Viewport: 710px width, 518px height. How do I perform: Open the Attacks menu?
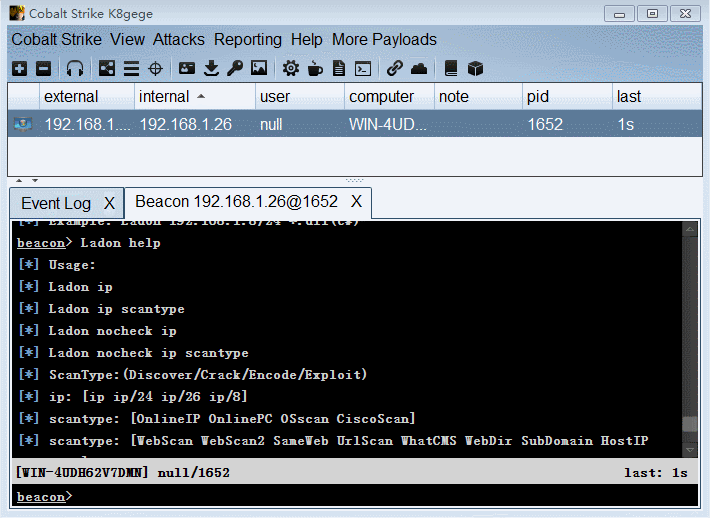(x=179, y=40)
